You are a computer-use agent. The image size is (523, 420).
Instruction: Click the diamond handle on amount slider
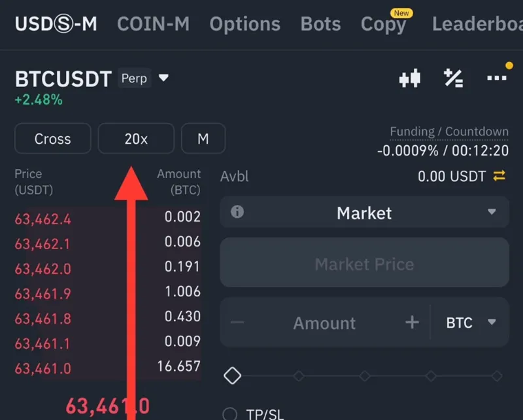[x=232, y=376]
